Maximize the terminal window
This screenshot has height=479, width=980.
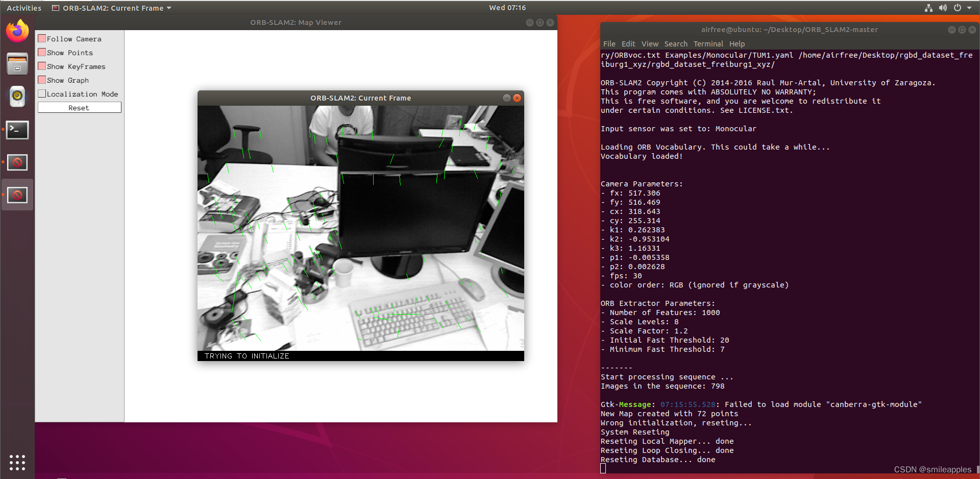point(962,30)
